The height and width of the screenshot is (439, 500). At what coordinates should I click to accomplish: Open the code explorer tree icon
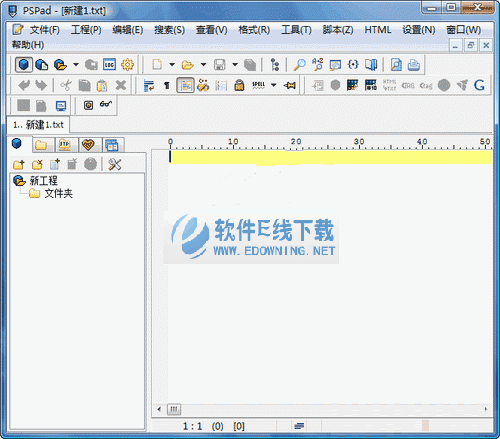275,65
